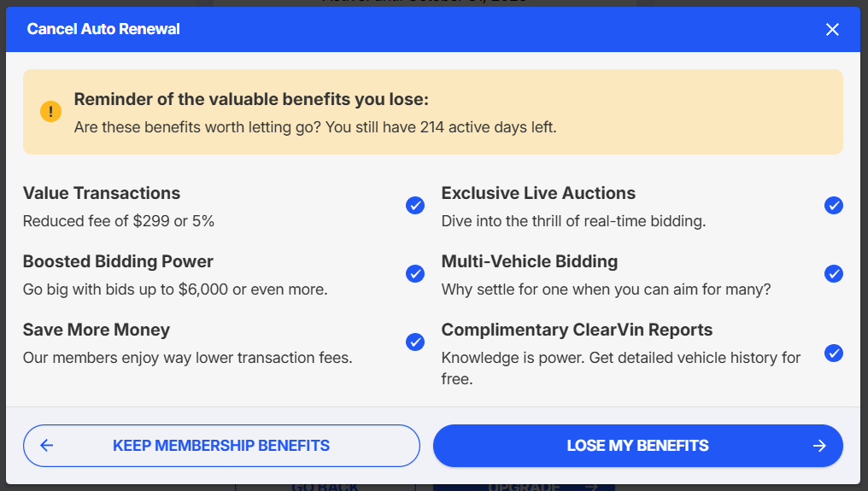Click the Exclusive Live Auctions checkmark icon
The width and height of the screenshot is (868, 491).
coord(833,206)
